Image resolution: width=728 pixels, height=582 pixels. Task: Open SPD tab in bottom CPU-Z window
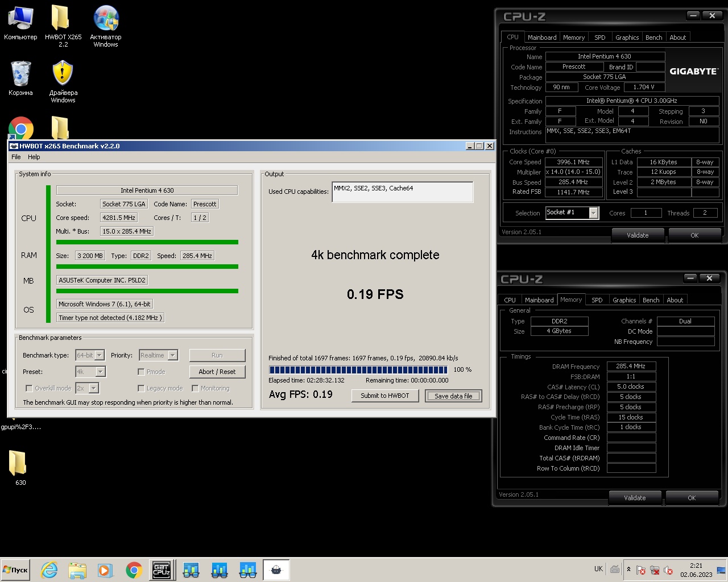point(597,300)
